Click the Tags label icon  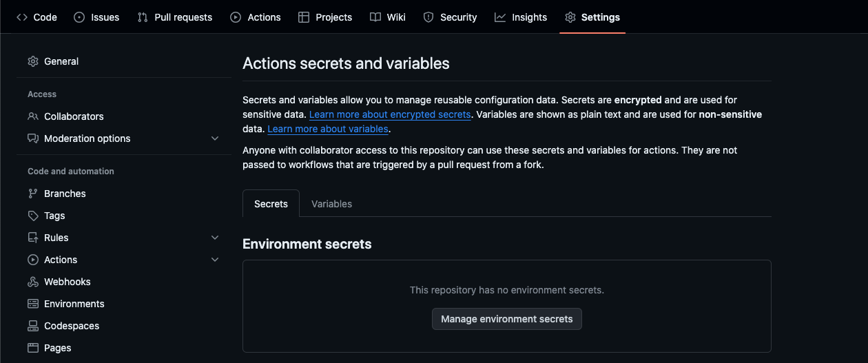pos(33,216)
